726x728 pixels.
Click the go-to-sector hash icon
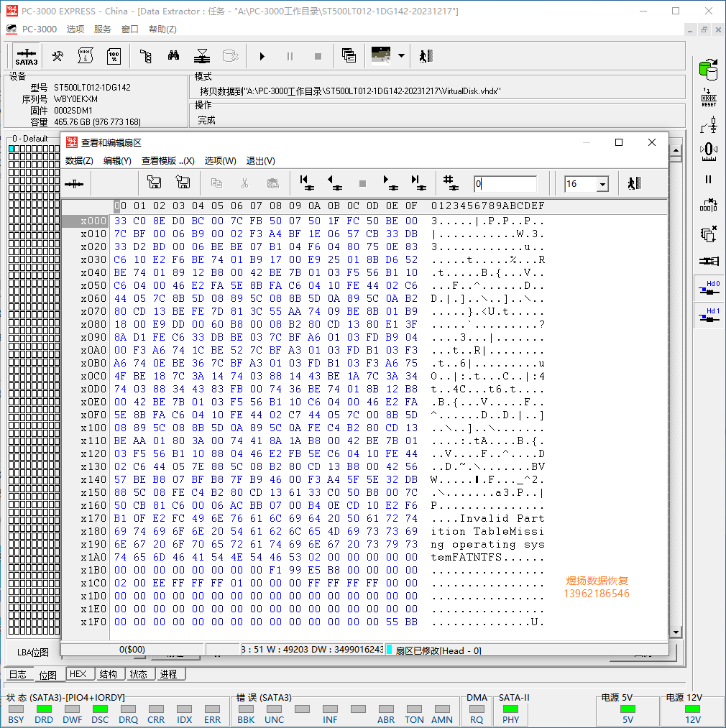[x=451, y=183]
